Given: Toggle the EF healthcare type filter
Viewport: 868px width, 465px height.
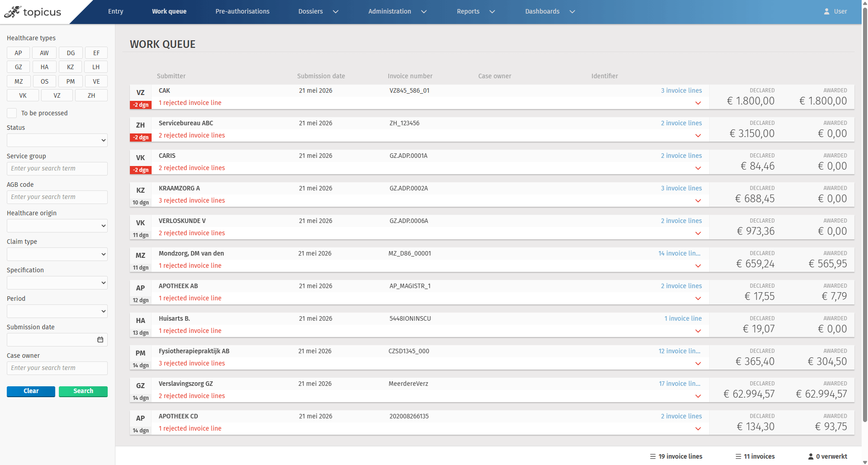Looking at the screenshot, I should (x=96, y=53).
